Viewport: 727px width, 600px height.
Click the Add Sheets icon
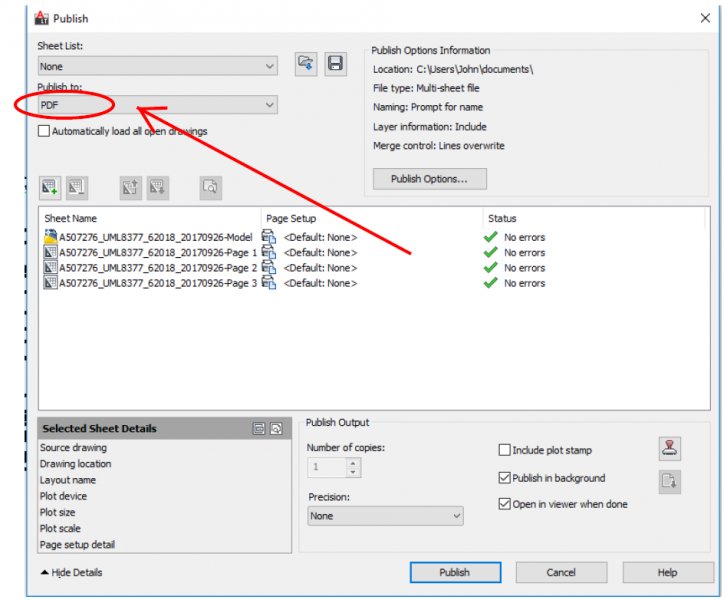pyautogui.click(x=50, y=187)
